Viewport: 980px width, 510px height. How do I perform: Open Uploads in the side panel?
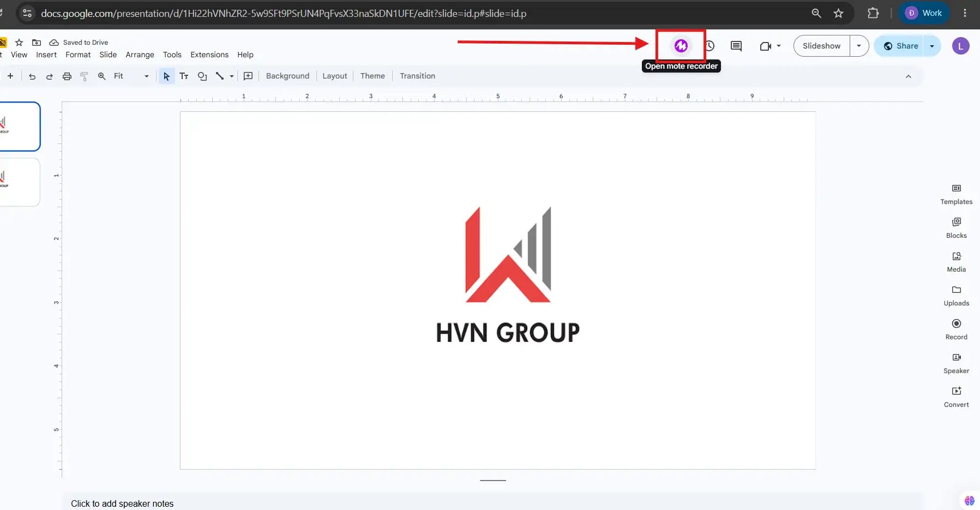tap(957, 296)
